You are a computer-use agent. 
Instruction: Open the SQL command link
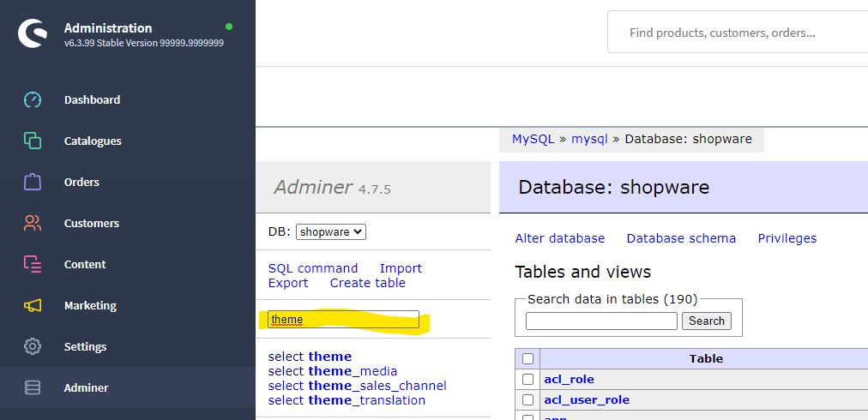tap(313, 268)
